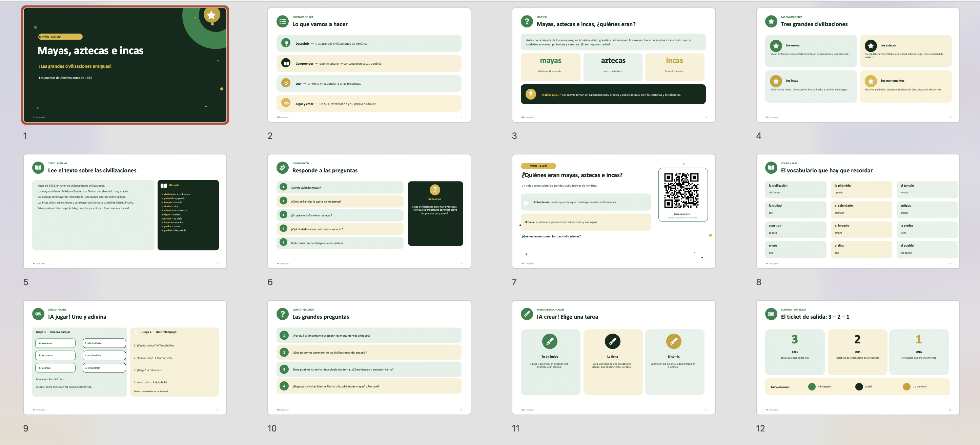Open slide 2 Lo que vamos a hacer
Screen dimensions: 980x445
click(x=369, y=65)
